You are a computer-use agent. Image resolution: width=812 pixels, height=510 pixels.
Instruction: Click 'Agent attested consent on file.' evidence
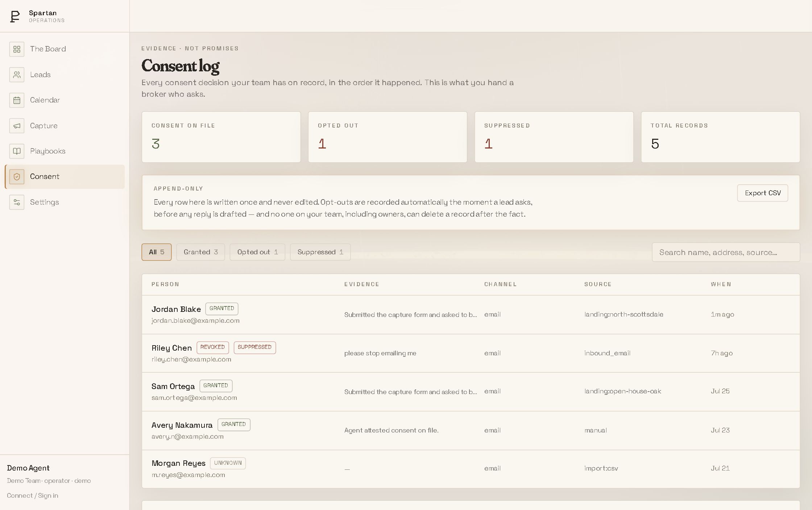click(391, 430)
